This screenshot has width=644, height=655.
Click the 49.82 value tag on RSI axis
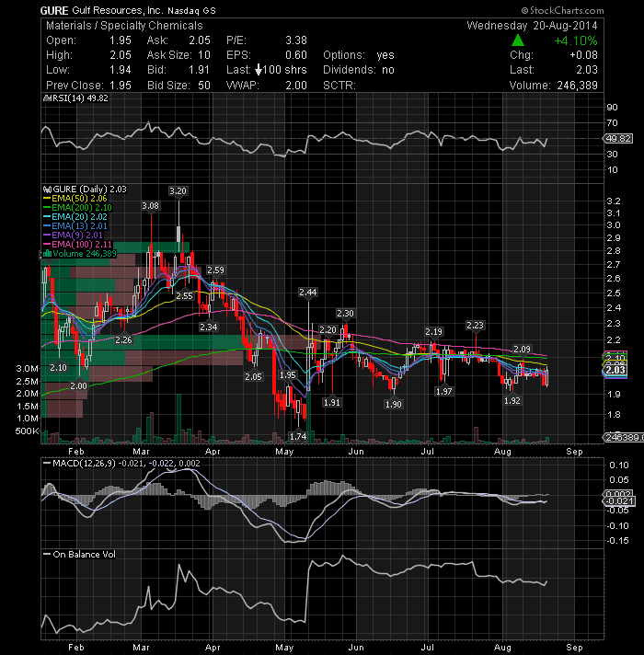pos(619,139)
